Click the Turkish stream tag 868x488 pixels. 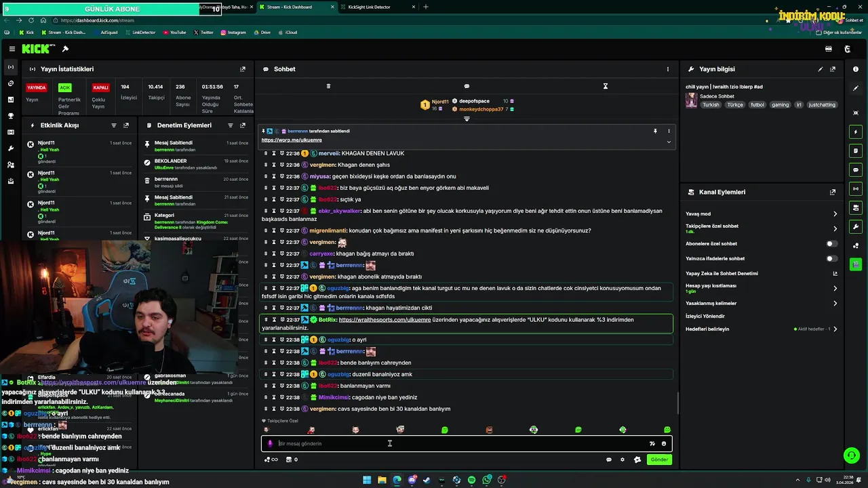[x=711, y=105]
